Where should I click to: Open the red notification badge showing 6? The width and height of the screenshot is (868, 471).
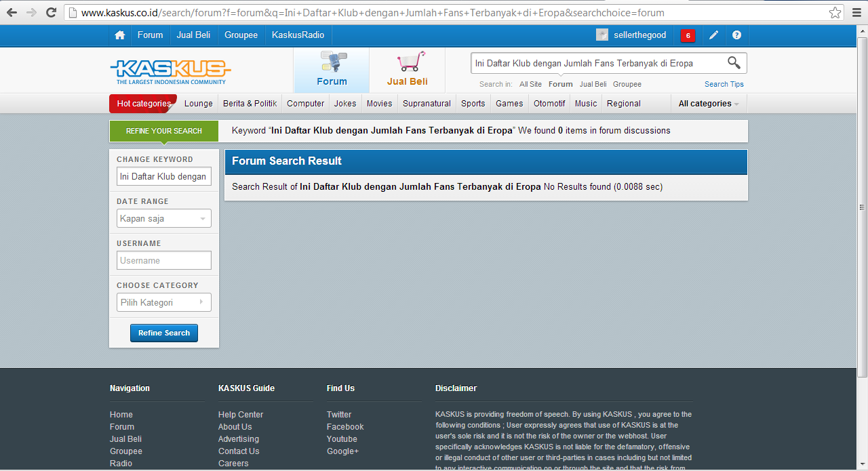point(688,35)
